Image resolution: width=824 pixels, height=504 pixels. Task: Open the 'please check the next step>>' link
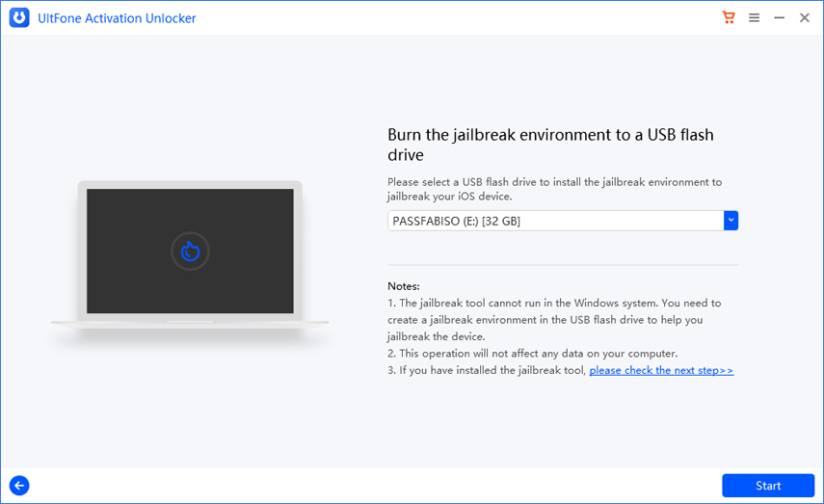tap(661, 370)
